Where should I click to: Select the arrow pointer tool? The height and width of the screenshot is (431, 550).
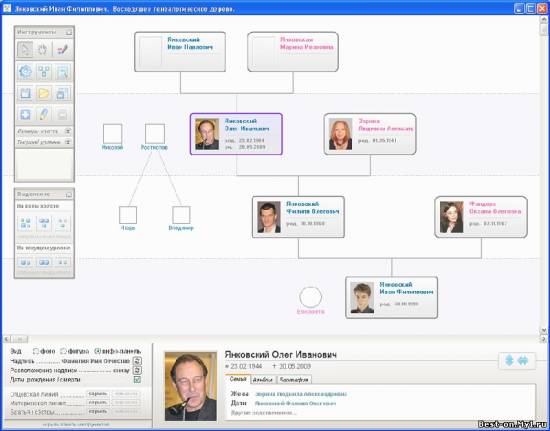coord(25,49)
